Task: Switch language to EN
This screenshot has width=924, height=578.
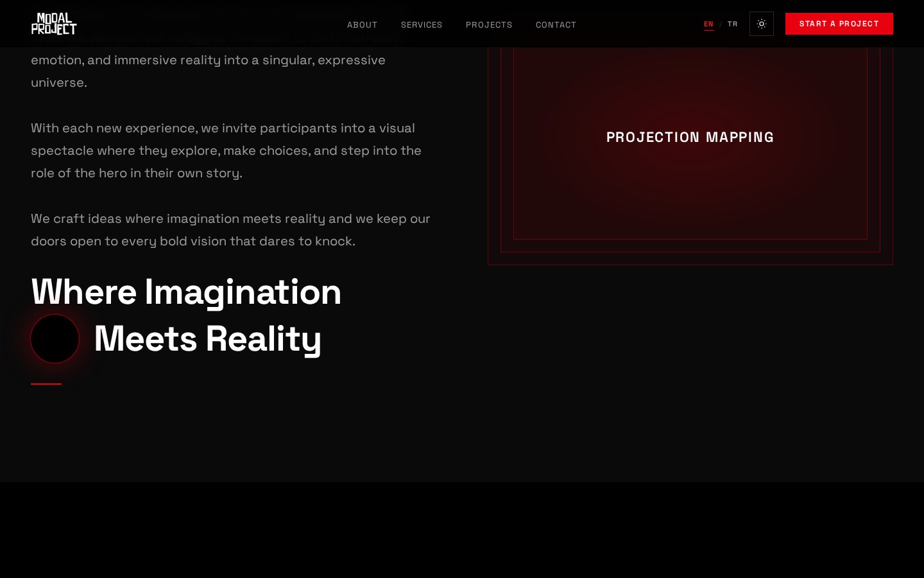Action: click(708, 24)
